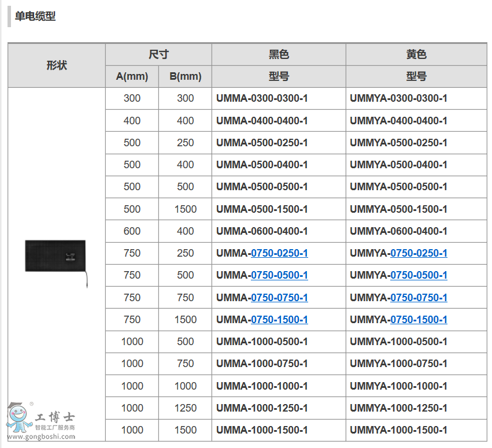Click the A(mm) sub-header cell

pos(132,76)
